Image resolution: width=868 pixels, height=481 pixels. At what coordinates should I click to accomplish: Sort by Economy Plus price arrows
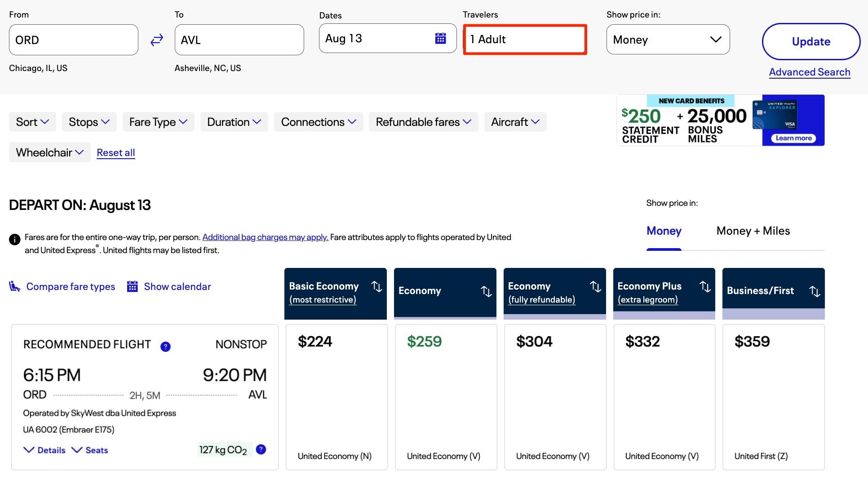tap(705, 286)
